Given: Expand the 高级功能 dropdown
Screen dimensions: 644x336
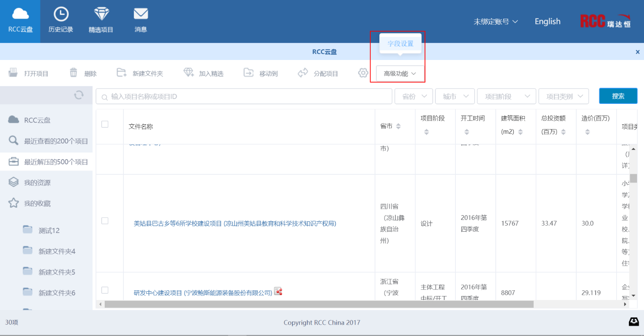Looking at the screenshot, I should click(400, 73).
